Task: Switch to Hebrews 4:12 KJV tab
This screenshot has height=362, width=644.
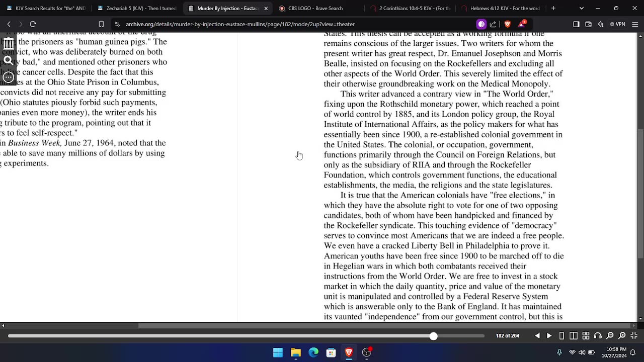Action: click(x=501, y=8)
